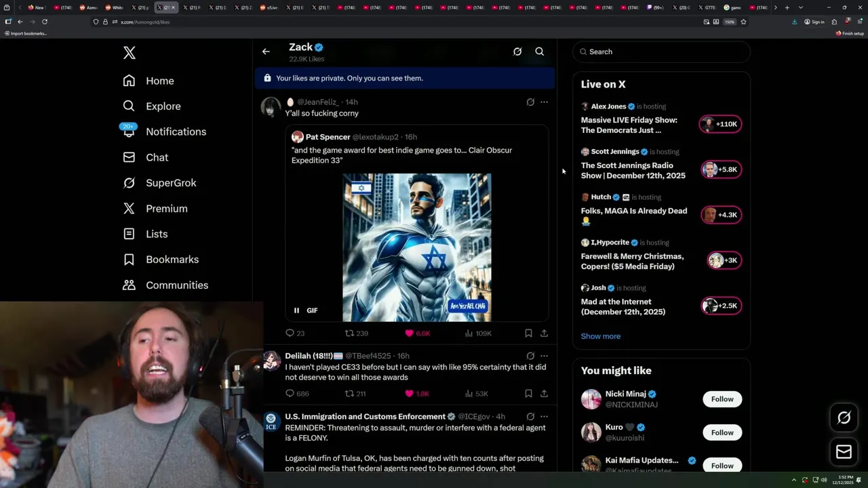Click the browser back button
The width and height of the screenshot is (868, 488).
tap(20, 22)
